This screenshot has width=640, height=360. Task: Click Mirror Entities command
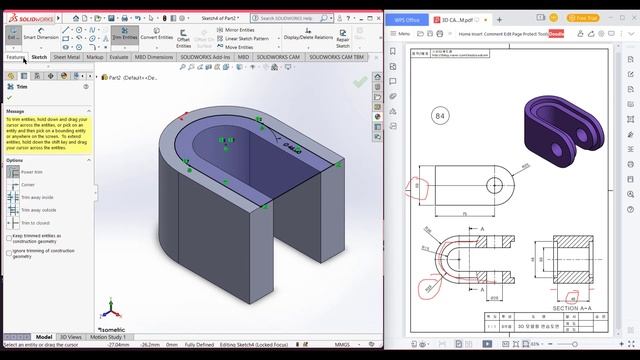[236, 30]
